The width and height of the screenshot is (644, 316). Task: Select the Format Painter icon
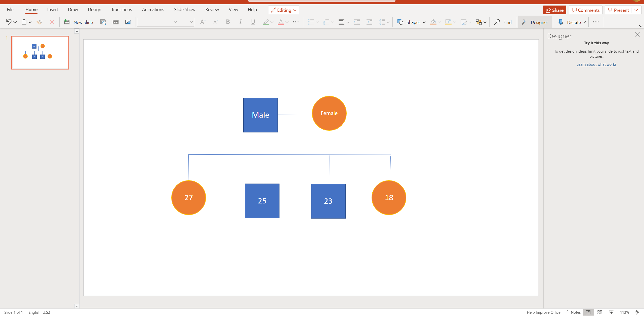coord(39,22)
